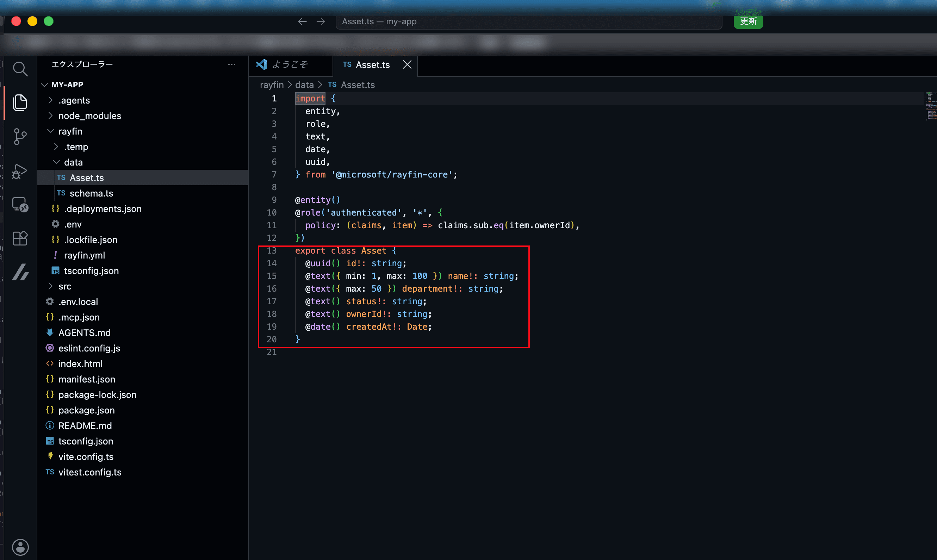Open the Search view in activity bar
This screenshot has height=560, width=937.
coord(20,69)
